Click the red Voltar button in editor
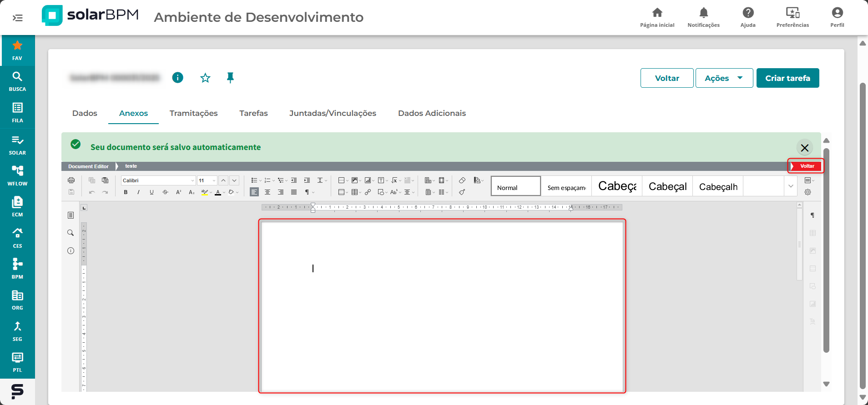Viewport: 868px width, 405px height. [807, 166]
